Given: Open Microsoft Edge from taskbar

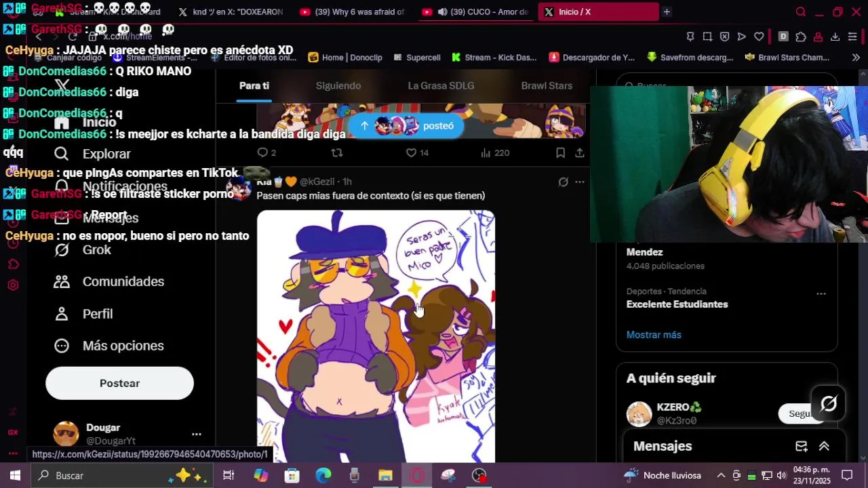Looking at the screenshot, I should click(x=323, y=475).
